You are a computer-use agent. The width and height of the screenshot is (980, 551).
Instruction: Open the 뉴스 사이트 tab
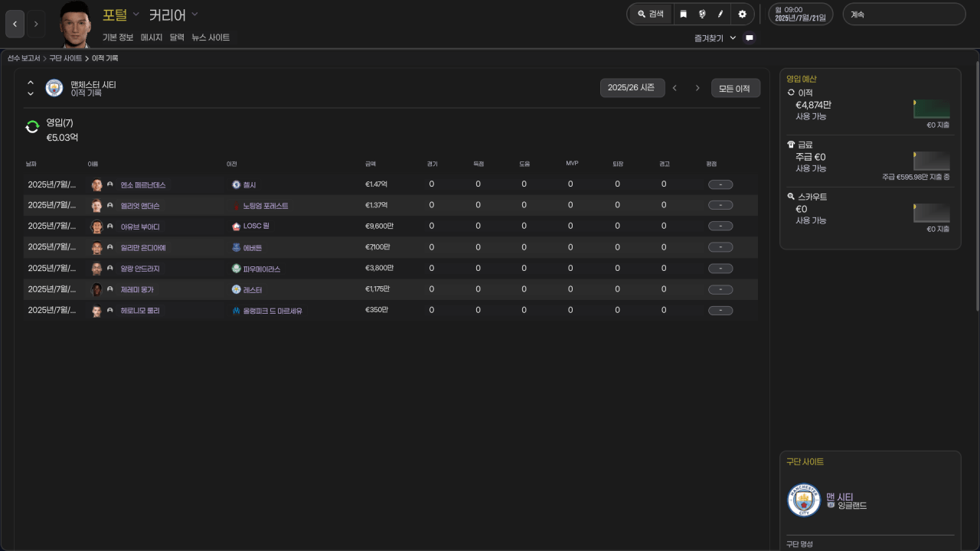click(211, 37)
